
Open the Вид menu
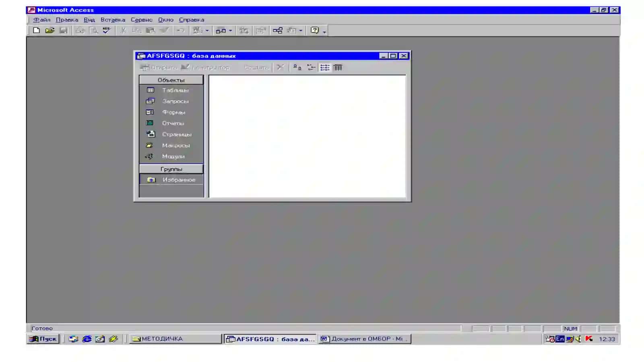pyautogui.click(x=89, y=20)
